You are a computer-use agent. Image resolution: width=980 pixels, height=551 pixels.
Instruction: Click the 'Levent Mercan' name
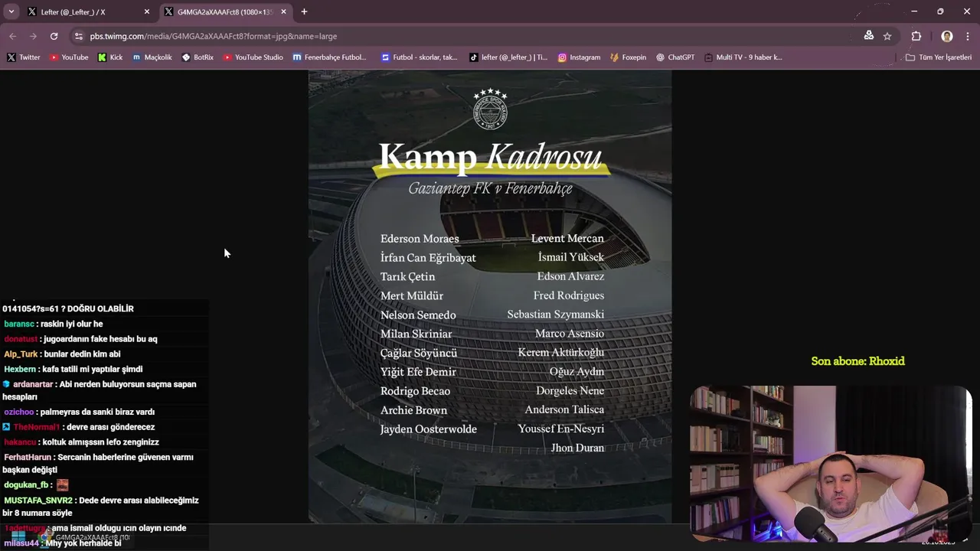(567, 239)
